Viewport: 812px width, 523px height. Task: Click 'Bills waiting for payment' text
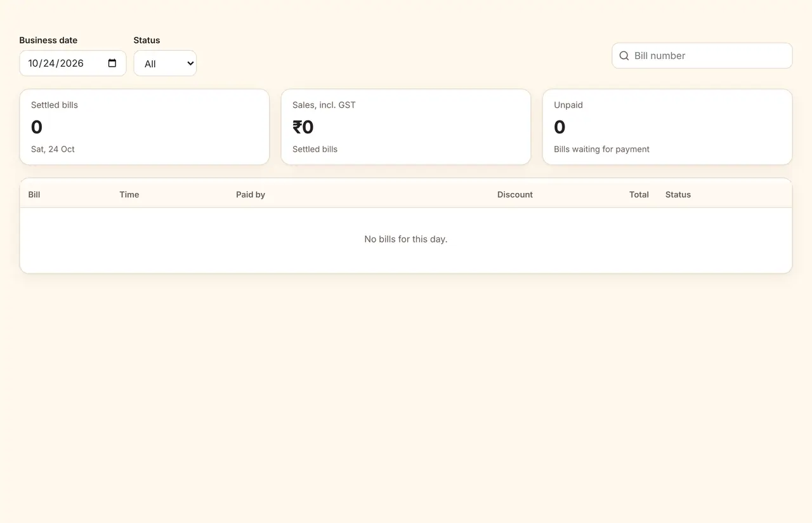[x=601, y=149]
